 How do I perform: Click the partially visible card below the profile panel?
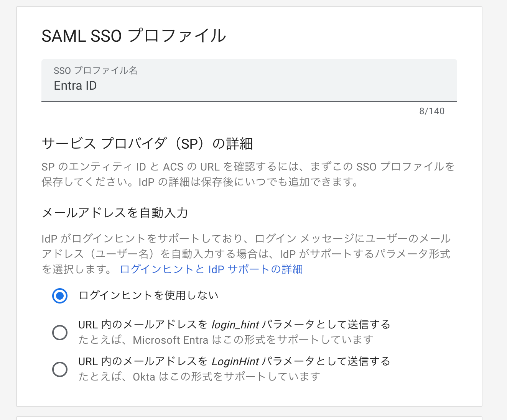tap(253, 418)
